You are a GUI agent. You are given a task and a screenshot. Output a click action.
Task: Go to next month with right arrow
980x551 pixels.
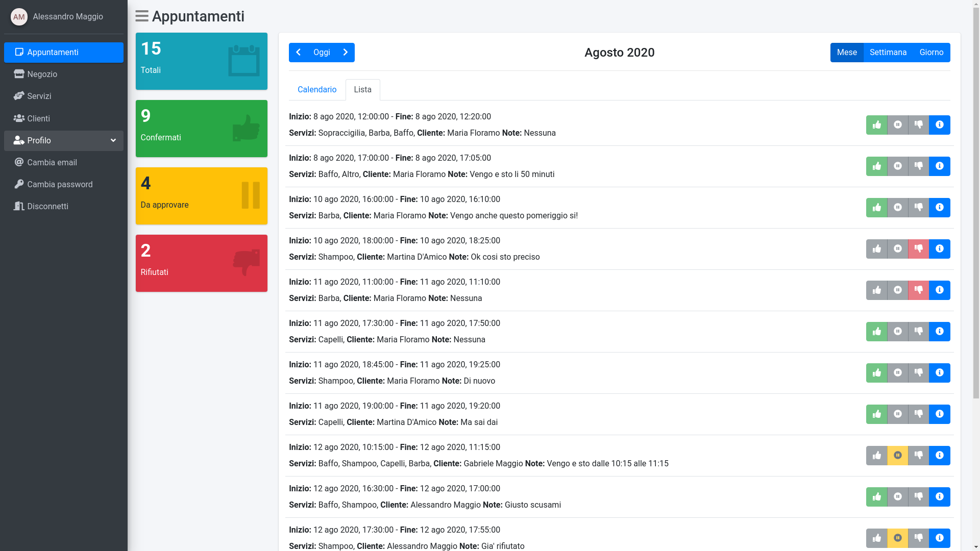click(346, 53)
